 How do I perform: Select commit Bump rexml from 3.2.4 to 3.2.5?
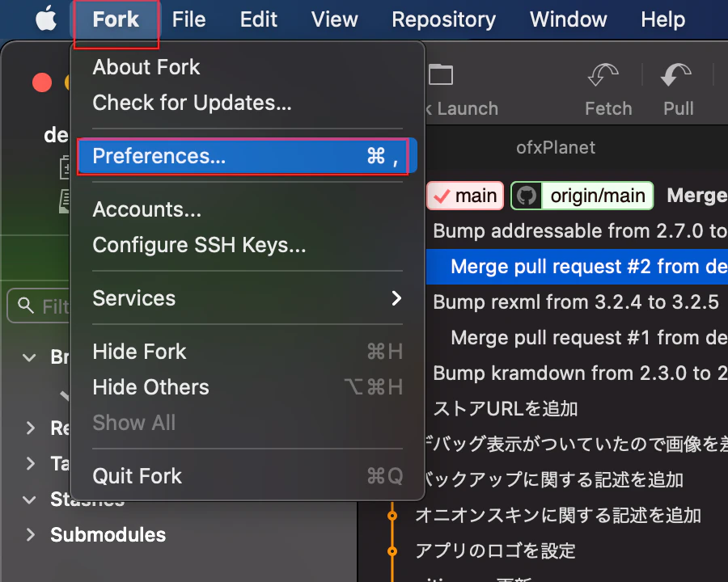tap(577, 302)
